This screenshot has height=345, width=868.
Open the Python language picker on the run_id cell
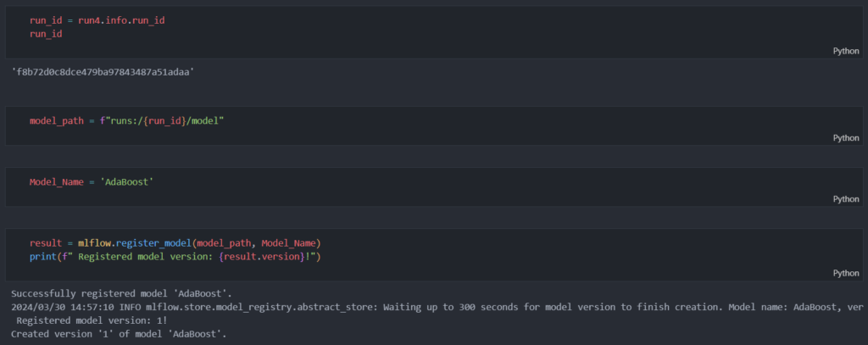pyautogui.click(x=846, y=51)
